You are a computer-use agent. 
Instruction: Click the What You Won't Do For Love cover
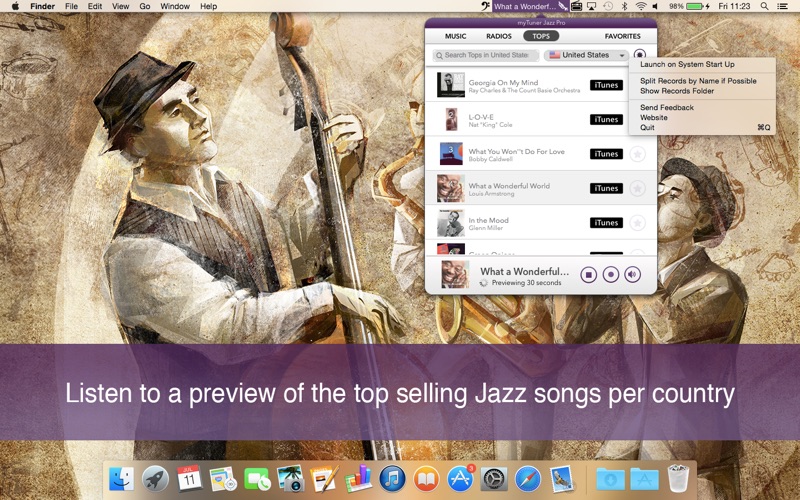pos(451,154)
